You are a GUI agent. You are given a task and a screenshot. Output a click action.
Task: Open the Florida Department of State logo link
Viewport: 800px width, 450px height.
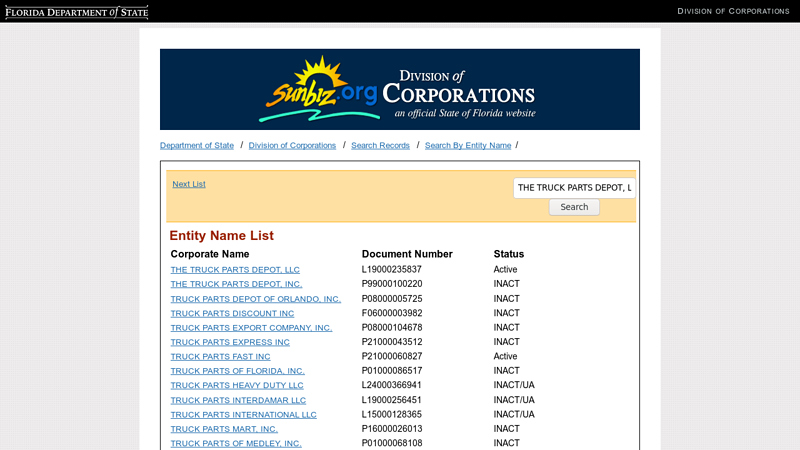(77, 12)
